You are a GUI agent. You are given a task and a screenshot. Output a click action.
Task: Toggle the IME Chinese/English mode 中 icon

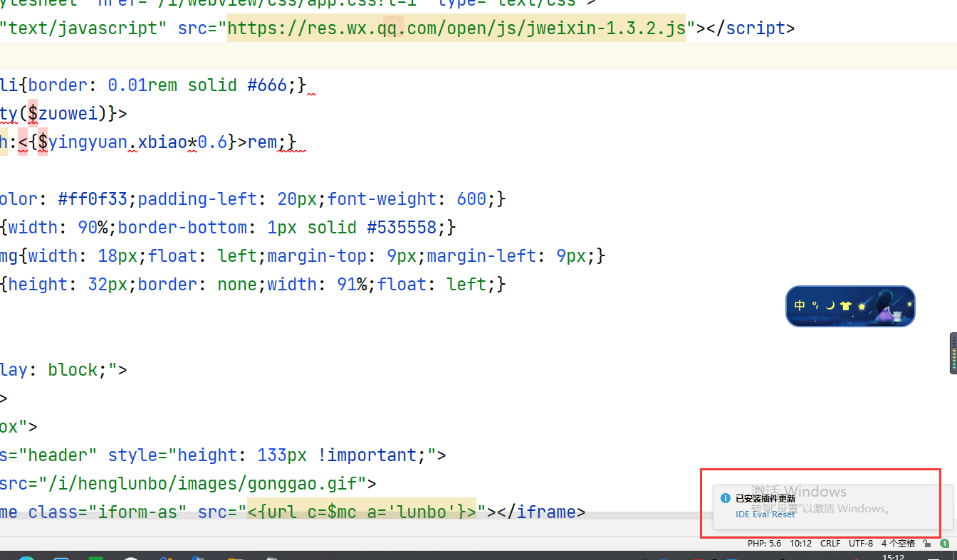click(800, 305)
